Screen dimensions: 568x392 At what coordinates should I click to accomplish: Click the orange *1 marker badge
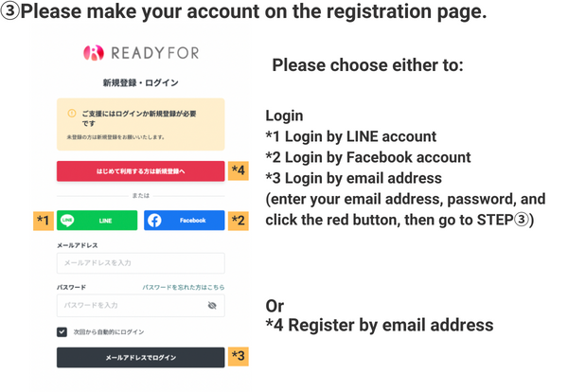click(x=43, y=221)
